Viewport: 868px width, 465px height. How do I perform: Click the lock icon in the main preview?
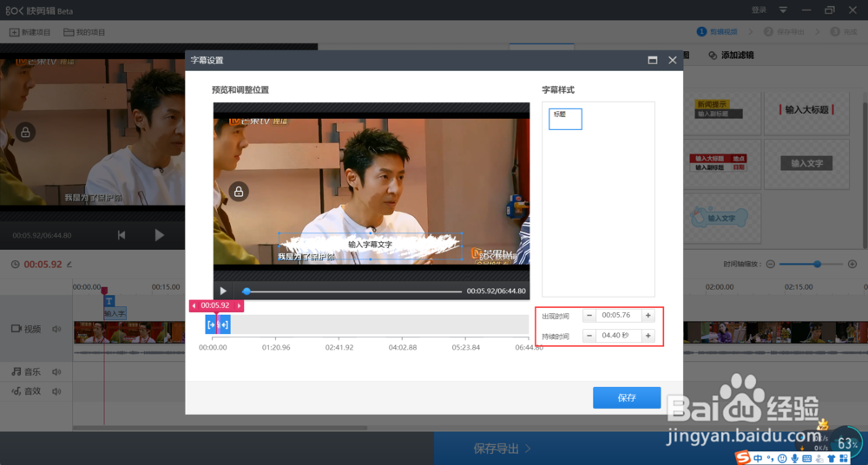point(25,133)
